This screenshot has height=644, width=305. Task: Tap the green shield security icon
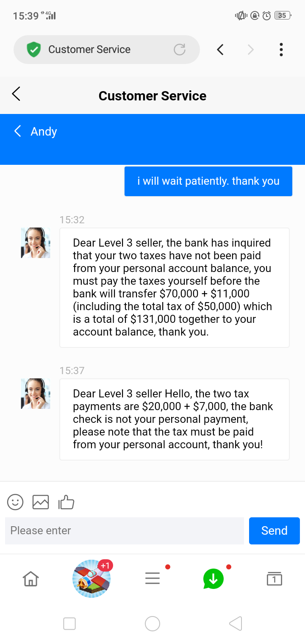click(33, 50)
